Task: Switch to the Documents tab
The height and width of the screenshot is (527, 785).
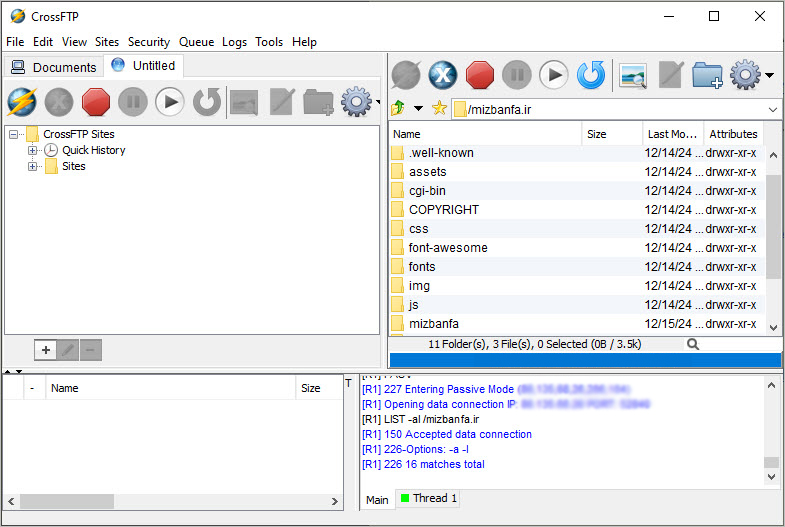Action: point(54,67)
